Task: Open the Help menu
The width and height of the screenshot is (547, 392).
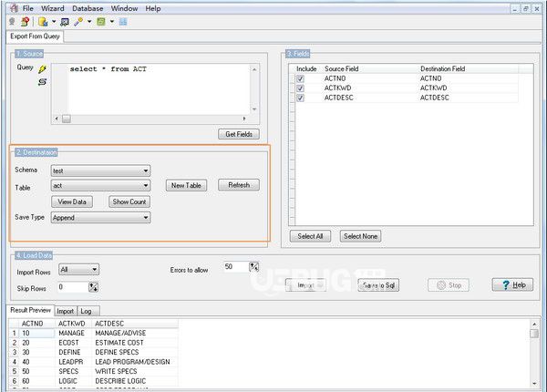Action: 153,8
